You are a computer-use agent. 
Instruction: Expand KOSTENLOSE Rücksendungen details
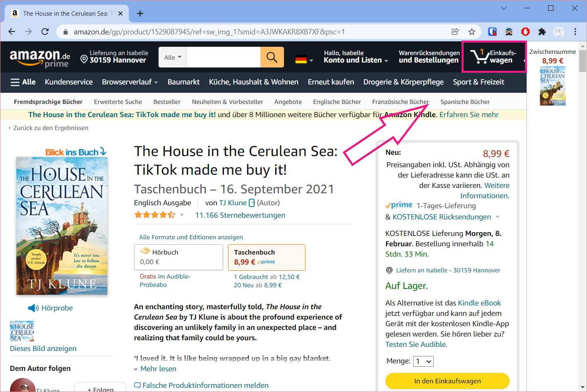click(x=498, y=216)
